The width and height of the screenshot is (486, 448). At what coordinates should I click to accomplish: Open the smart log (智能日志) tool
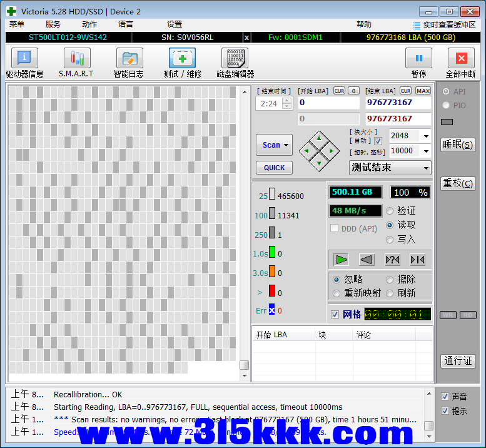pos(129,58)
